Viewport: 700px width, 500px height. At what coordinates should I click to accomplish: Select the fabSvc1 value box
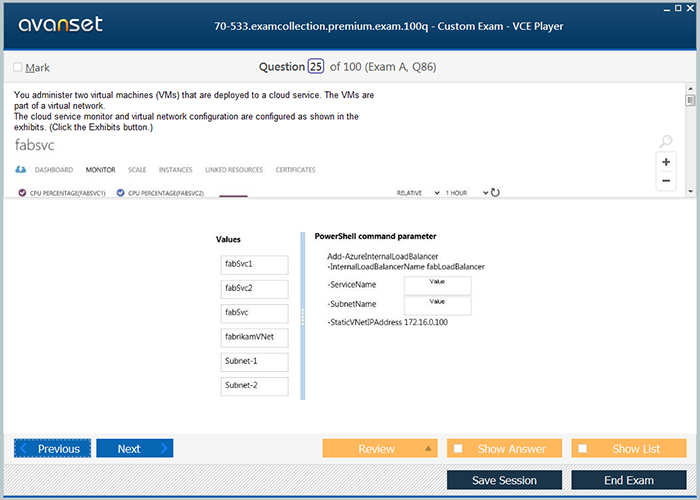pyautogui.click(x=254, y=265)
